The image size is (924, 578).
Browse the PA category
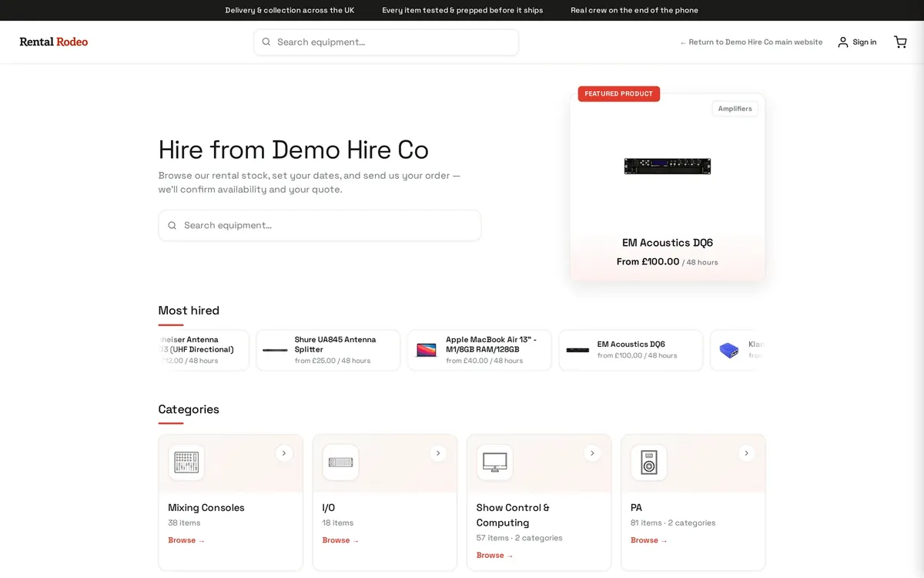648,540
